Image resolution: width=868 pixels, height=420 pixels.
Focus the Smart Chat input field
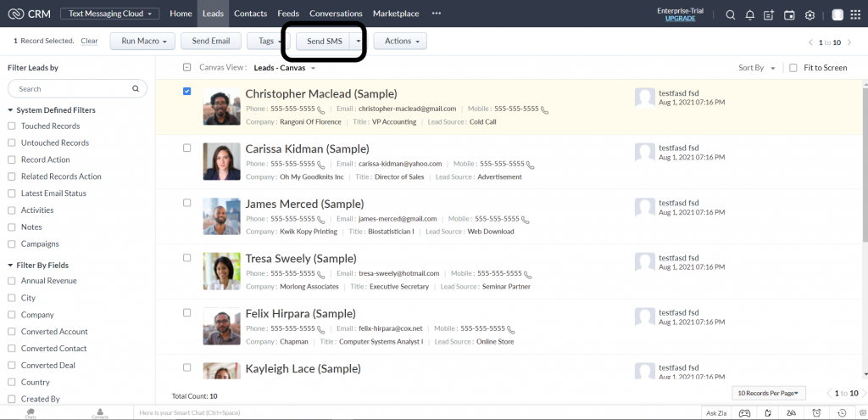(416, 413)
